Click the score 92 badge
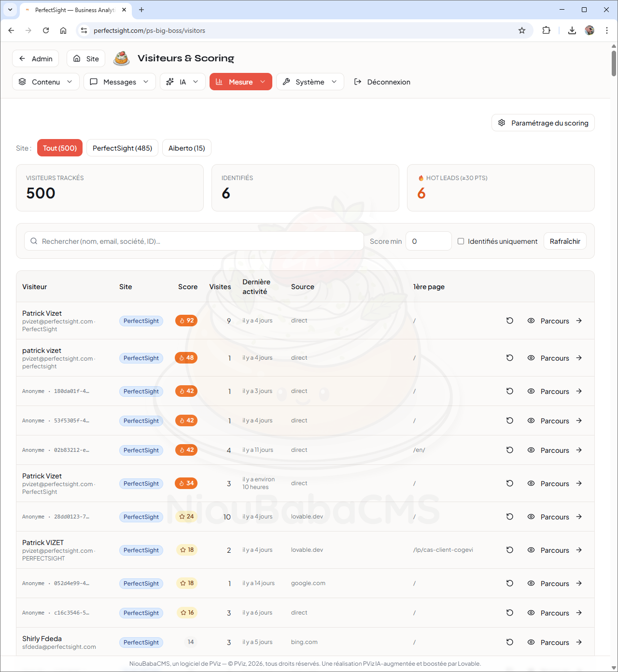This screenshot has height=672, width=618. point(186,321)
